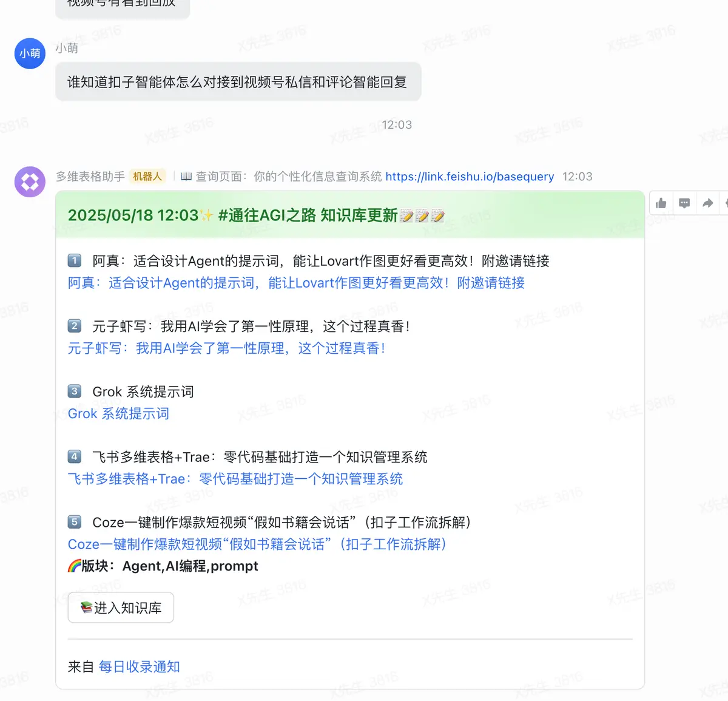
Task: Click the black item 2 元子虾写 title text
Action: (x=251, y=327)
